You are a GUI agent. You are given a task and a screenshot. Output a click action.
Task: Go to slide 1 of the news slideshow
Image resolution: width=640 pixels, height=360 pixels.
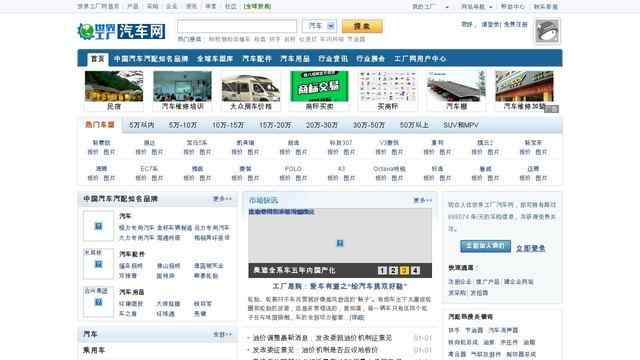(x=382, y=270)
